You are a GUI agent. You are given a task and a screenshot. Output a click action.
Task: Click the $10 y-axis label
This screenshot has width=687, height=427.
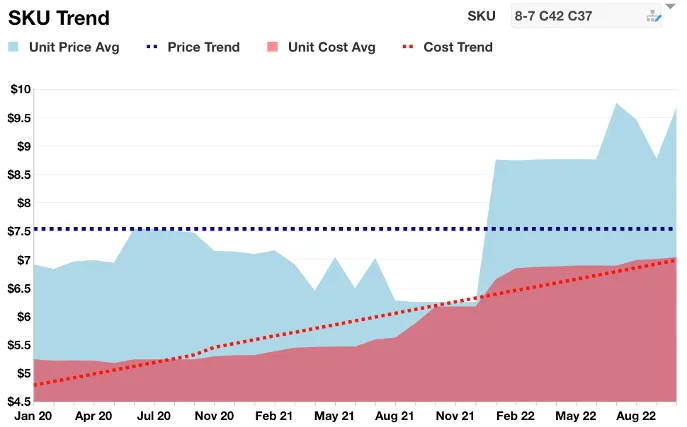tap(21, 89)
